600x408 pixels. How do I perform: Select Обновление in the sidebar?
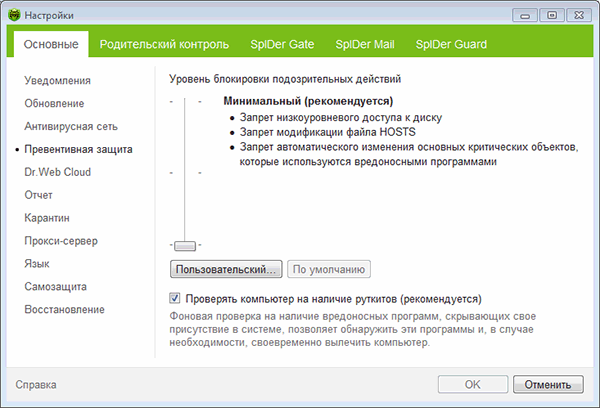click(54, 103)
